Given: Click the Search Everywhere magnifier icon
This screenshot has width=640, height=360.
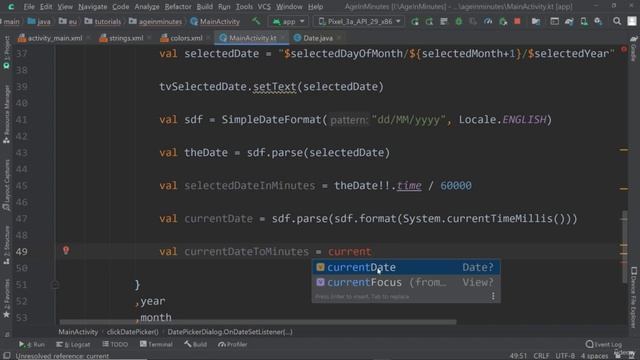Looking at the screenshot, I should click(x=617, y=21).
